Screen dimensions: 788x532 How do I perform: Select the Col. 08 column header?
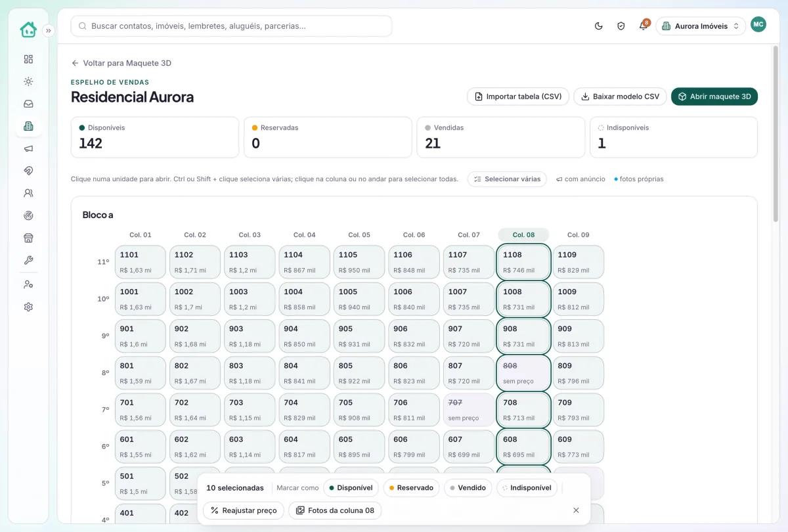[523, 234]
